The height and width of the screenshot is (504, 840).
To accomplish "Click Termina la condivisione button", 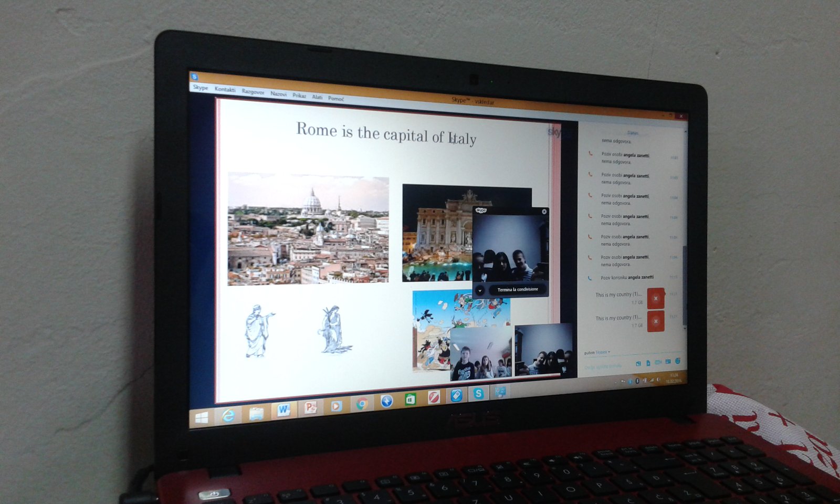I will click(518, 289).
